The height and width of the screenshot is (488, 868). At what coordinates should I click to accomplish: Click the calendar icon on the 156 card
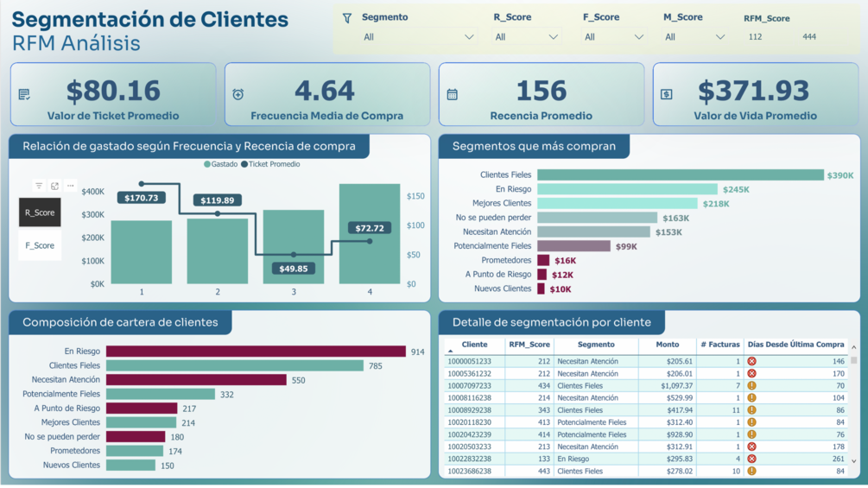point(453,95)
